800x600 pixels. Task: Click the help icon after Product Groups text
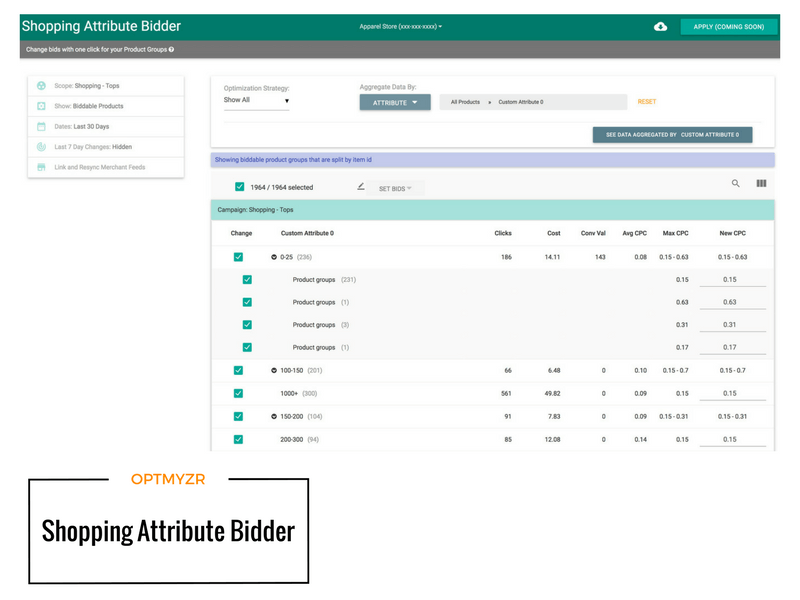point(172,49)
